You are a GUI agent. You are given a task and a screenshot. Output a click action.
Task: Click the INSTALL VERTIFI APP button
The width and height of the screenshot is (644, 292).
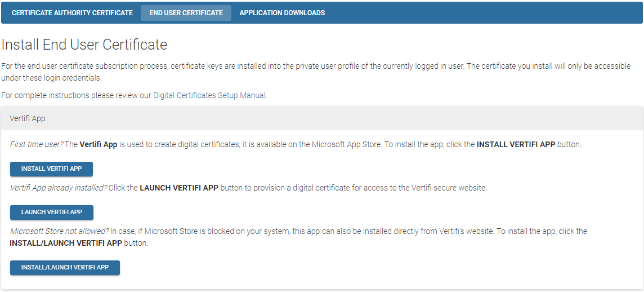point(52,169)
